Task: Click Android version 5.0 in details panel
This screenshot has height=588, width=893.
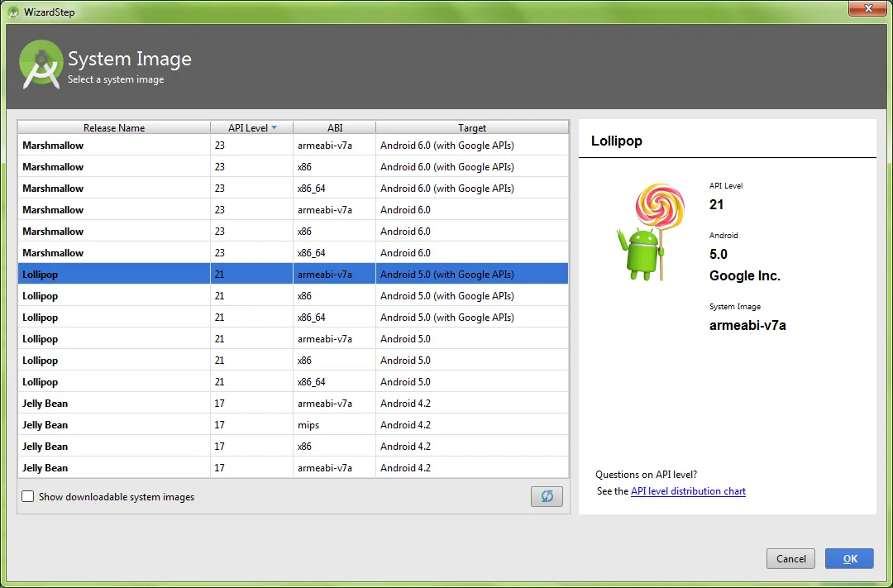Action: (x=719, y=254)
